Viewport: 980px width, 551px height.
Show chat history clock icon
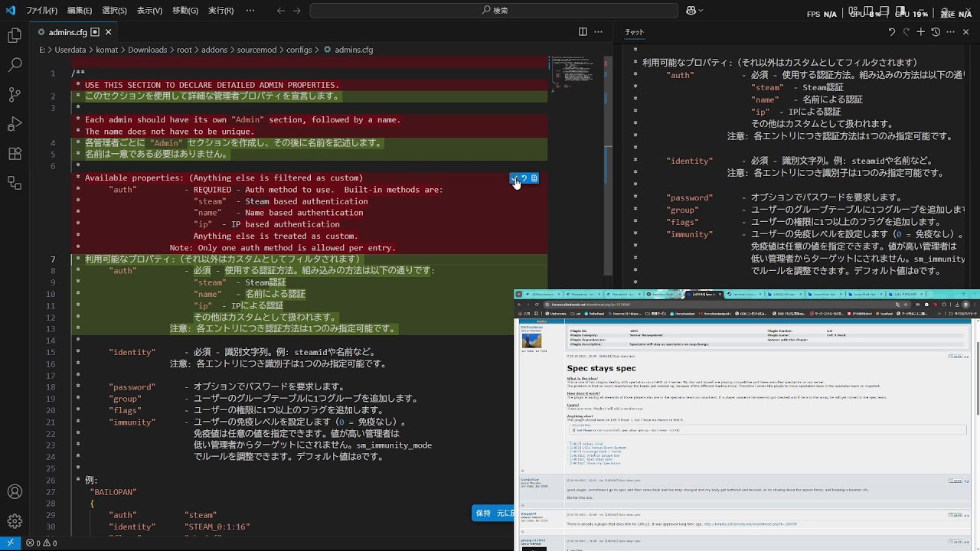(x=936, y=32)
